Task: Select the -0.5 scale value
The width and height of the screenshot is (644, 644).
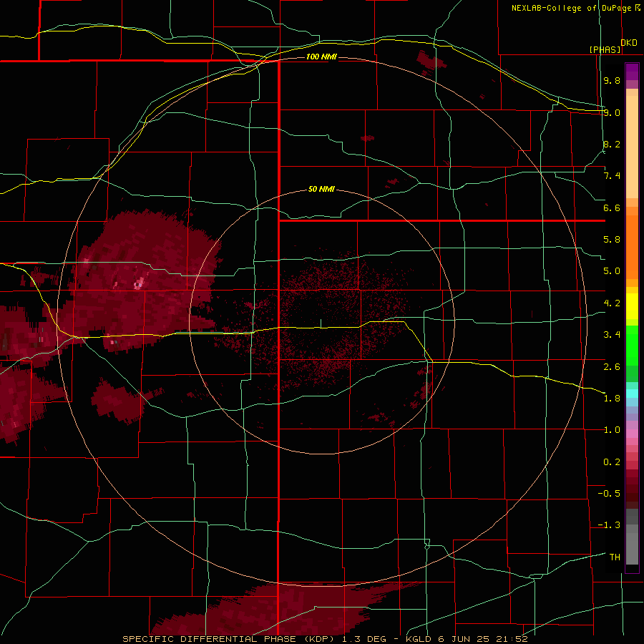Action: click(609, 494)
